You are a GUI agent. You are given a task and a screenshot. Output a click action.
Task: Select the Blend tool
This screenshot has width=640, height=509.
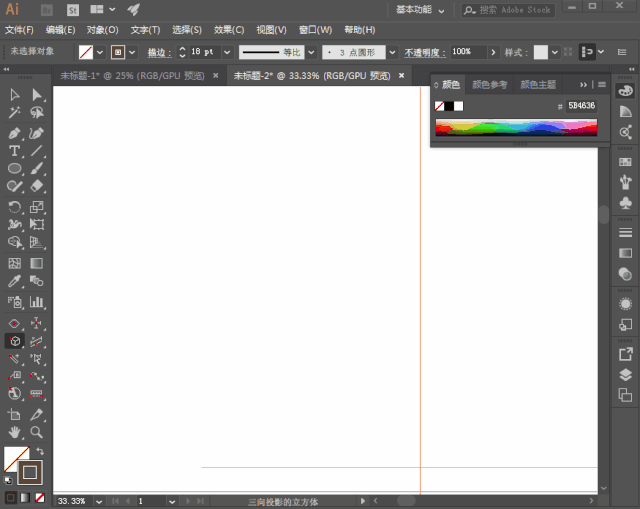[37, 281]
